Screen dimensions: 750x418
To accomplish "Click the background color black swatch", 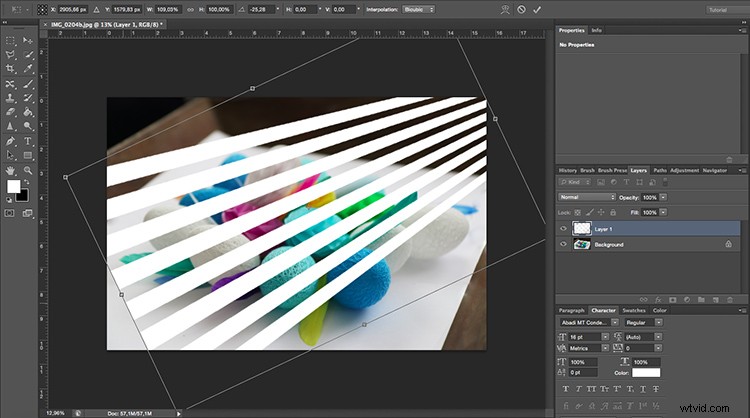I will coord(23,197).
